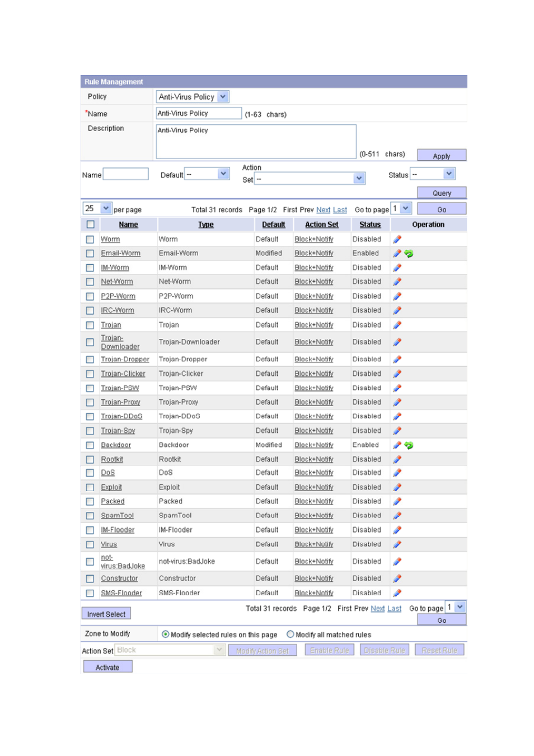534x756 pixels.
Task: Edit the IRC-Worm rule pencil icon
Action: [x=397, y=310]
